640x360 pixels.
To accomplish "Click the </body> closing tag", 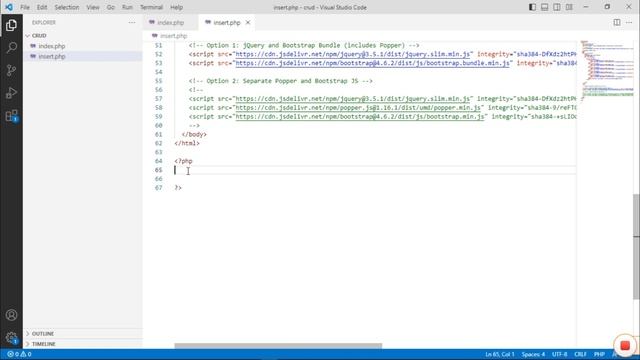I will (x=194, y=134).
